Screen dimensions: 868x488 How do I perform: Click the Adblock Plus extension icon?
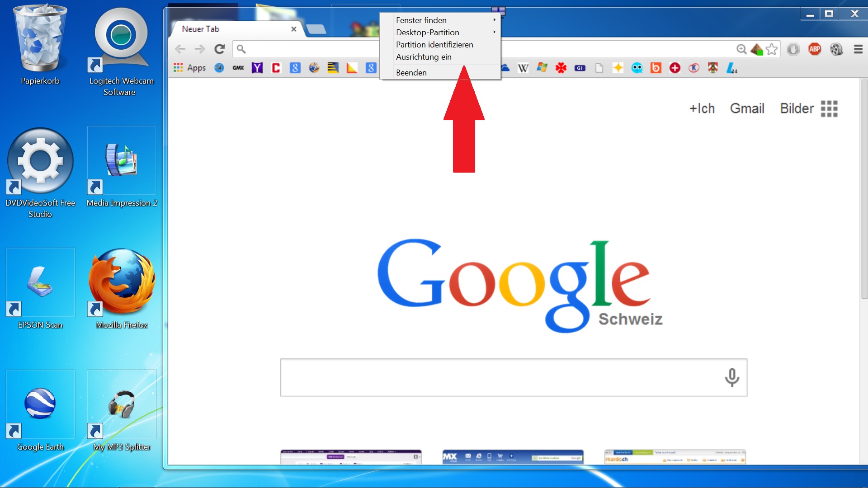click(x=815, y=49)
